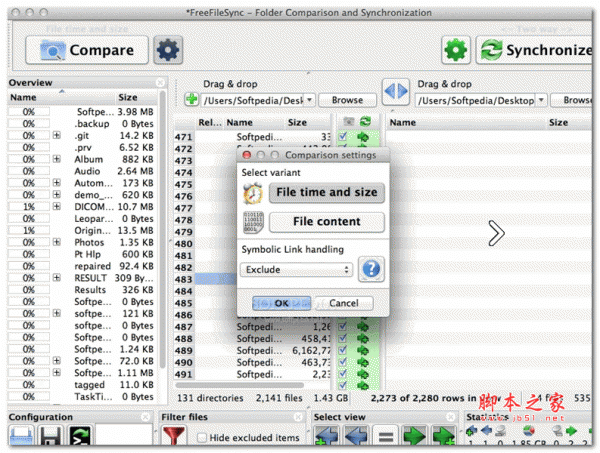Show files to update on left
The height and width of the screenshot is (453, 600).
pos(356,436)
